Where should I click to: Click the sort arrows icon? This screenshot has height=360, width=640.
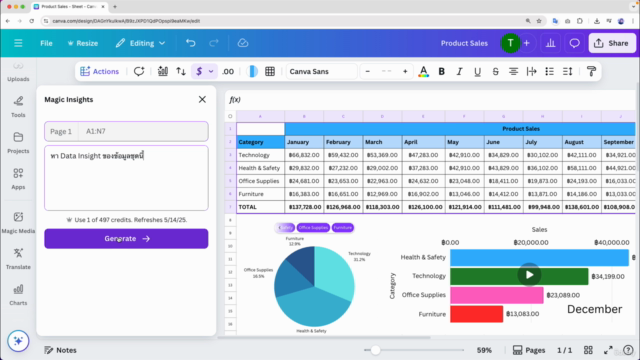tap(181, 71)
